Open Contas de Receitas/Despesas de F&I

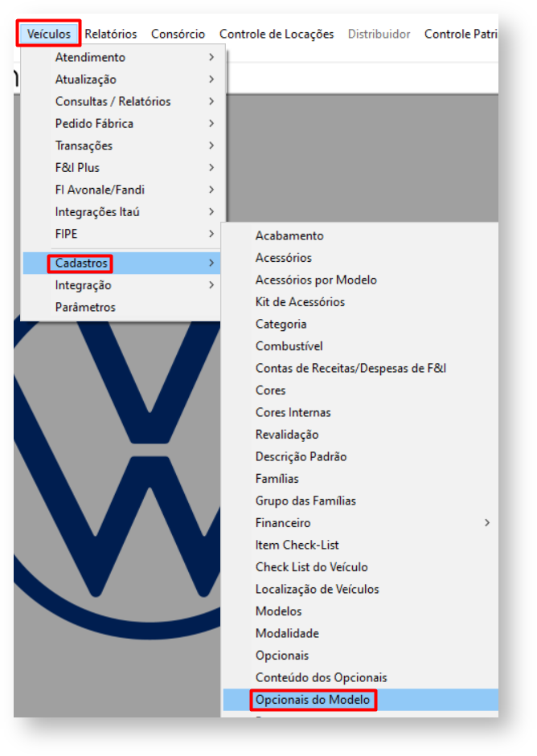(x=361, y=369)
